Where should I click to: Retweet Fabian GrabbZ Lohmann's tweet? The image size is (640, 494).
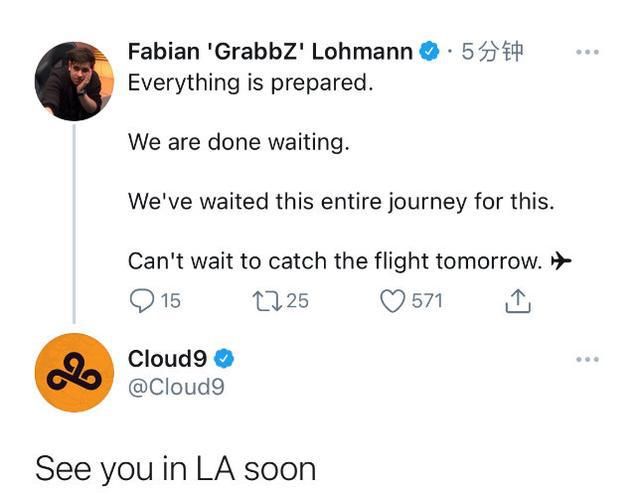pyautogui.click(x=267, y=301)
